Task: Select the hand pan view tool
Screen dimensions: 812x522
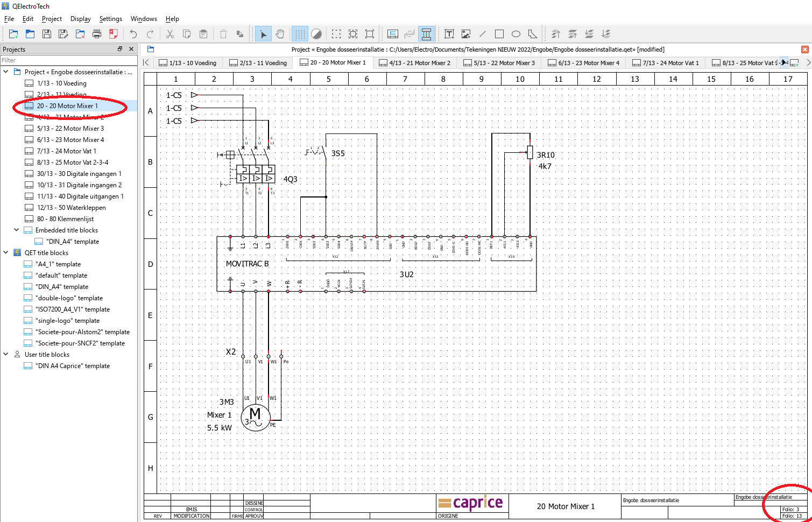Action: tap(280, 34)
